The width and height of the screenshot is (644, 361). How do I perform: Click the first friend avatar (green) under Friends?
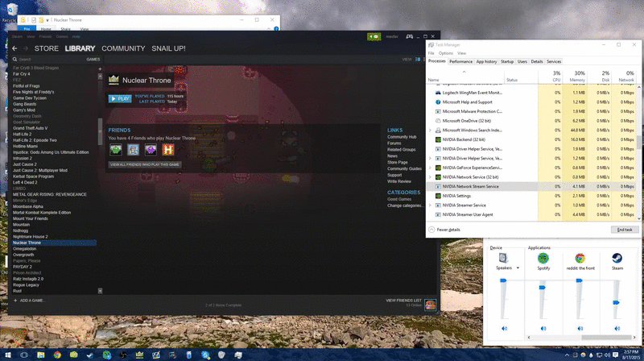pos(116,150)
